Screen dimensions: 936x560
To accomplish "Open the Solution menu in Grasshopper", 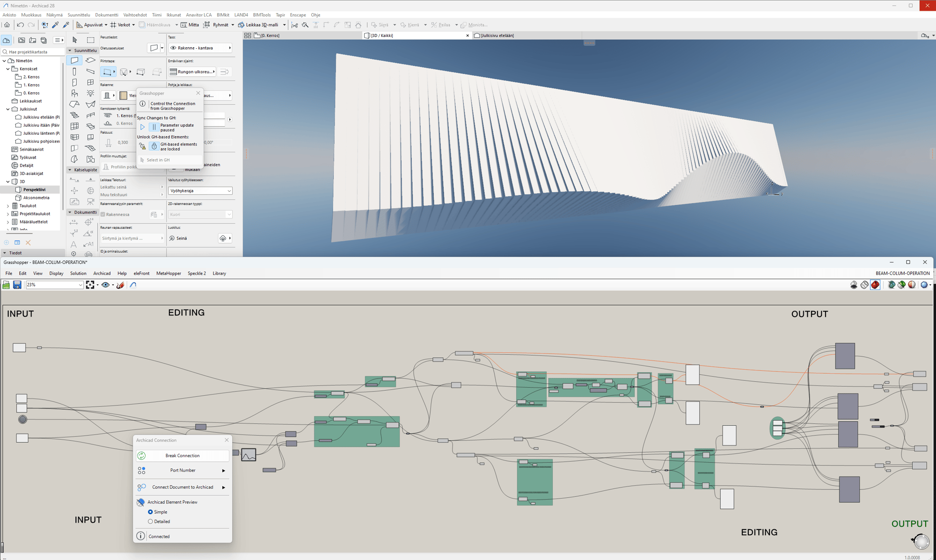I will point(78,273).
